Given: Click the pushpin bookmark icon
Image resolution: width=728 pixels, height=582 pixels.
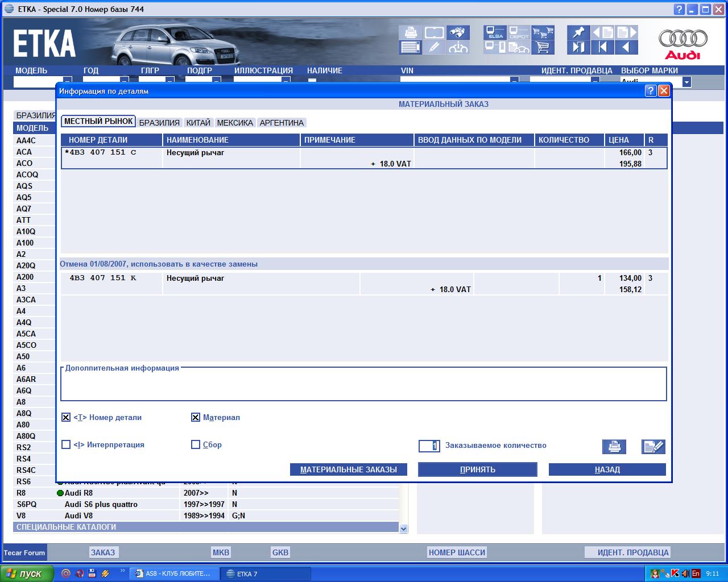Looking at the screenshot, I should pos(578,32).
